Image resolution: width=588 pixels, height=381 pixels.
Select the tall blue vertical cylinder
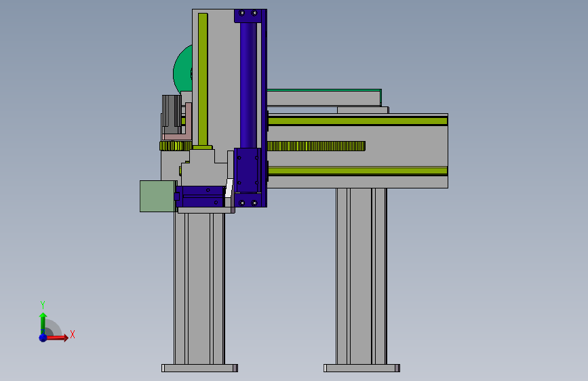tap(248, 85)
